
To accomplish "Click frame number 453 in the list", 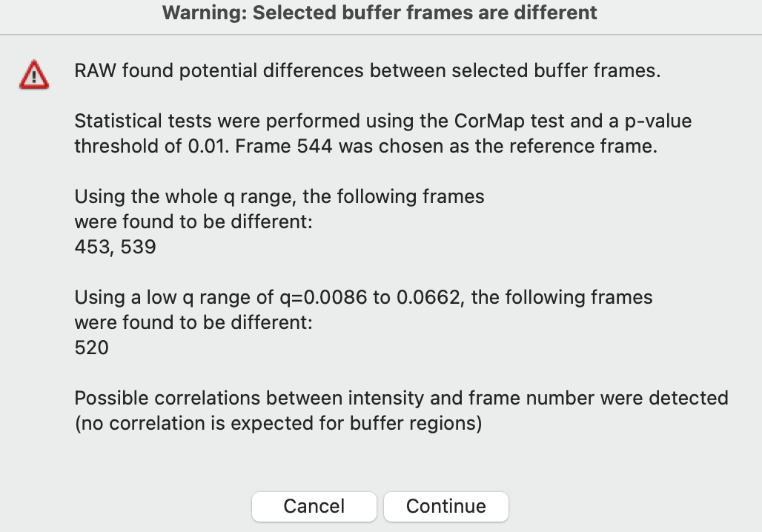I will coord(92,247).
